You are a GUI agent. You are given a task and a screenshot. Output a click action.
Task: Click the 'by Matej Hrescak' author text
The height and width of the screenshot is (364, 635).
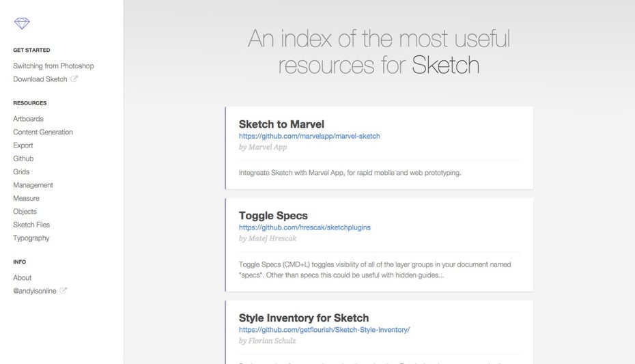(x=268, y=238)
